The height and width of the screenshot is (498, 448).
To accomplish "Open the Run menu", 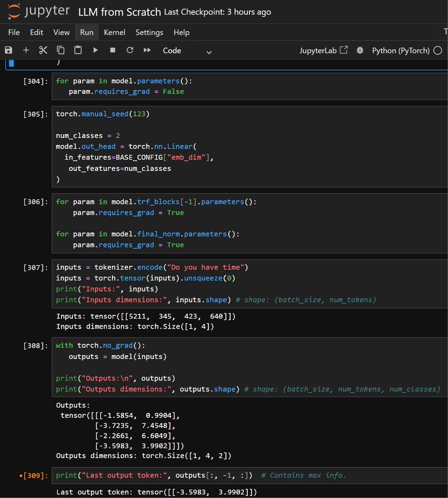I will pyautogui.click(x=87, y=32).
